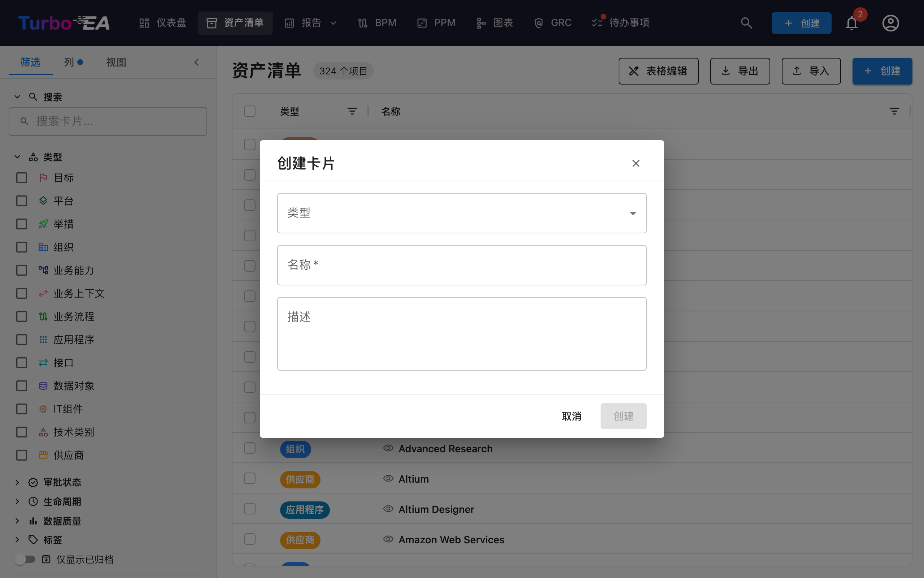
Task: Click the type column filter icon
Action: 352,111
